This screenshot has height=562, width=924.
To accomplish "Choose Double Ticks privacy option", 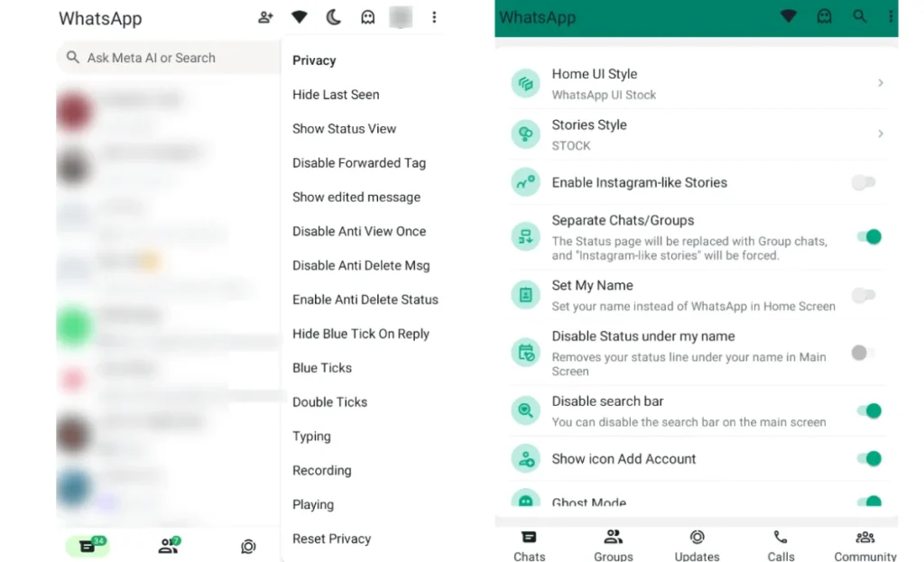I will (x=329, y=401).
